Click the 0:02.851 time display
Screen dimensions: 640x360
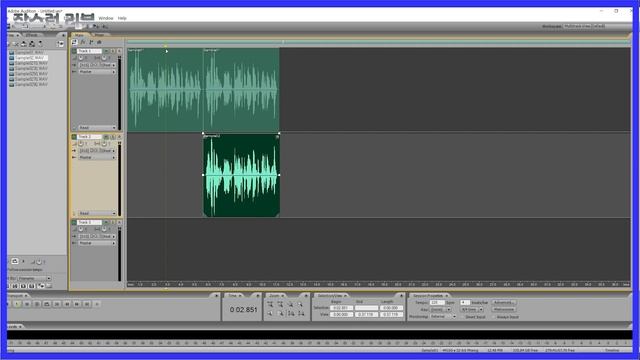(243, 309)
